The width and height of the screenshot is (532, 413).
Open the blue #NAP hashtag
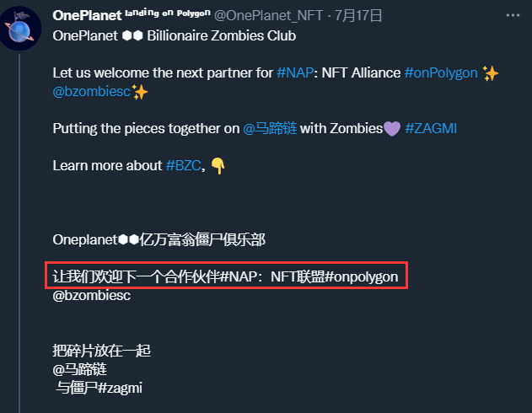tap(294, 73)
